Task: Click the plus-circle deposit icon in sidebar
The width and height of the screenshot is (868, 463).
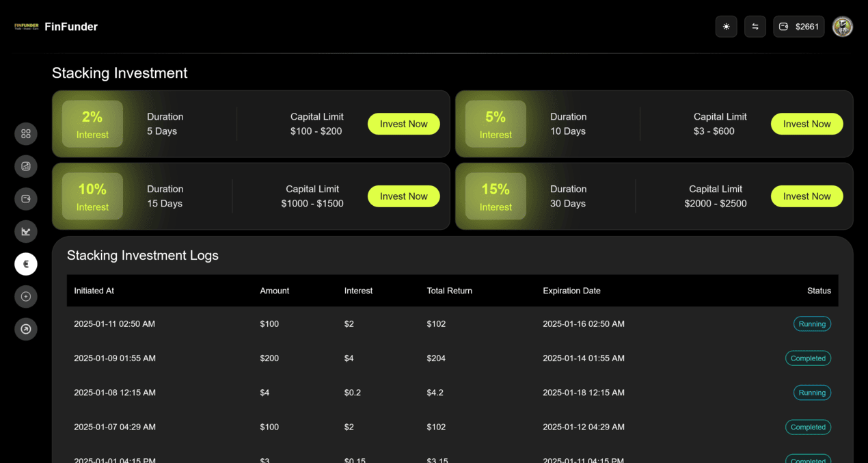Action: pos(26,296)
